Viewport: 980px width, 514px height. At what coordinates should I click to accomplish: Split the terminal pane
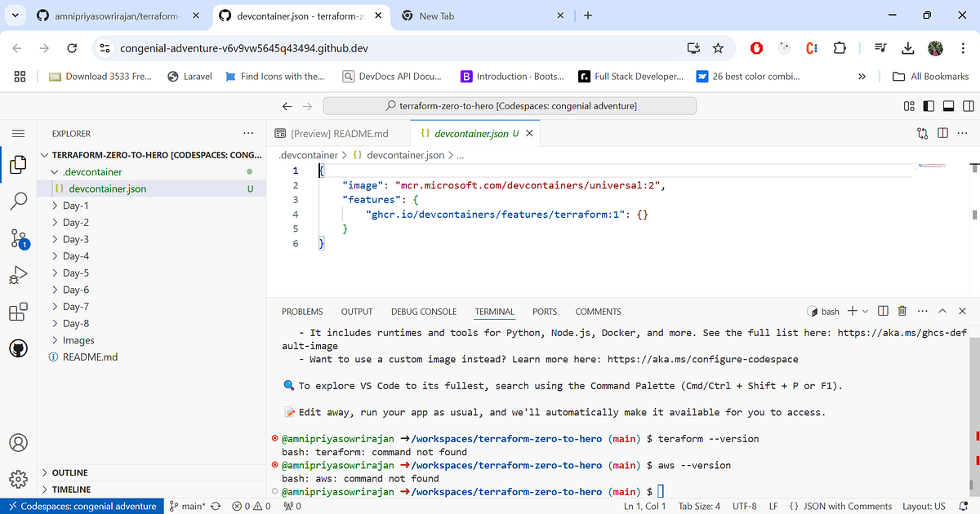tap(883, 310)
